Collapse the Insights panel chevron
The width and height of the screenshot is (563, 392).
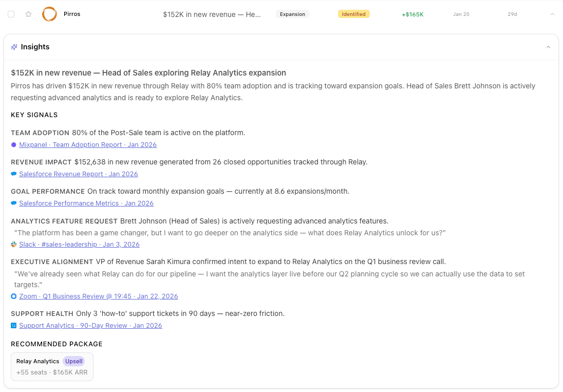pos(548,47)
